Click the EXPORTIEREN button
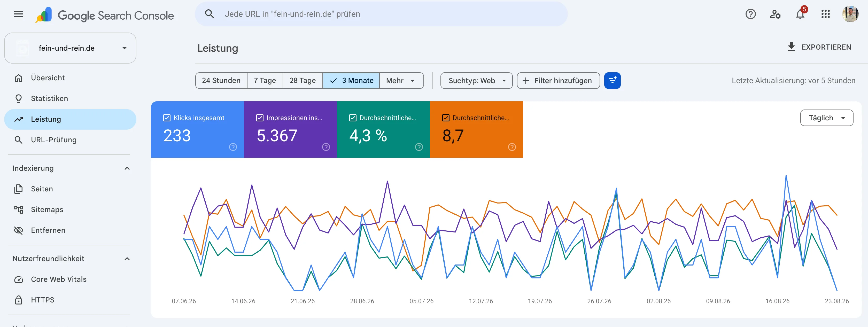The width and height of the screenshot is (868, 327). click(819, 47)
